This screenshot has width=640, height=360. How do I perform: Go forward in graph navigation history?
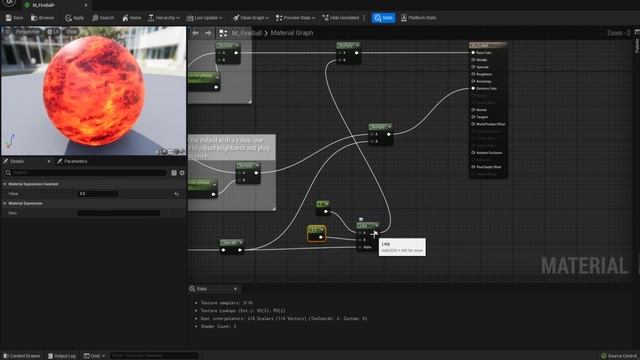tap(208, 33)
